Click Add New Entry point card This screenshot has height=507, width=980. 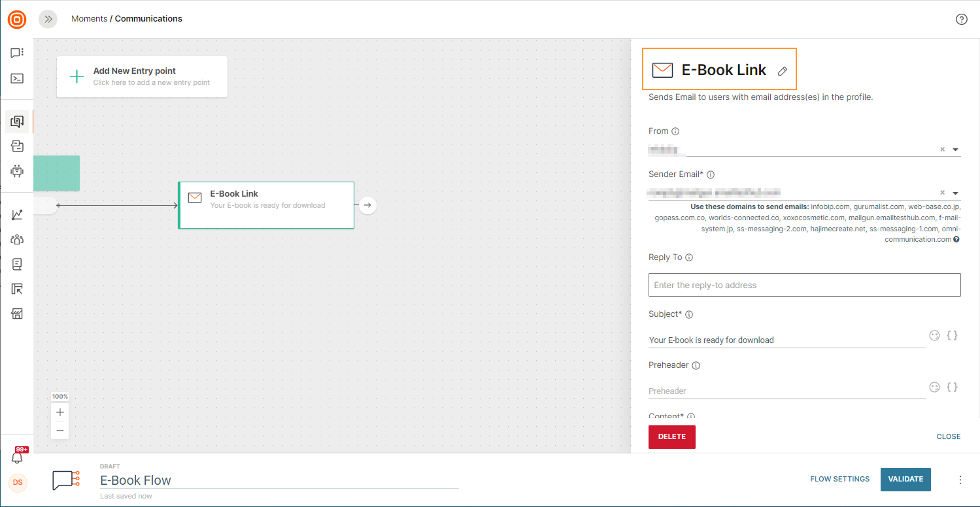142,76
